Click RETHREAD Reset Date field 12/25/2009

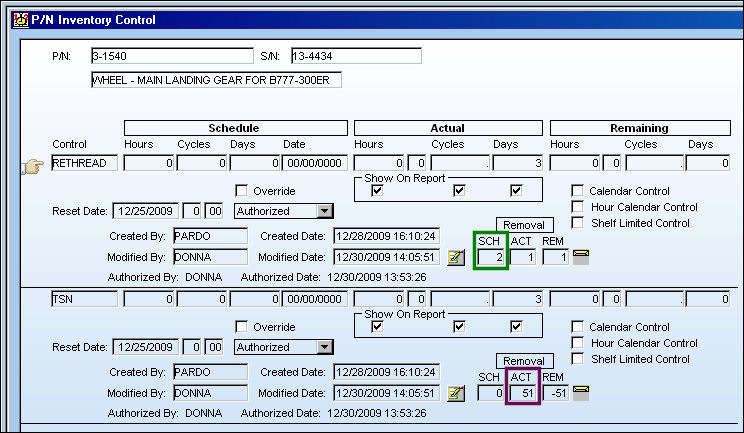(146, 211)
